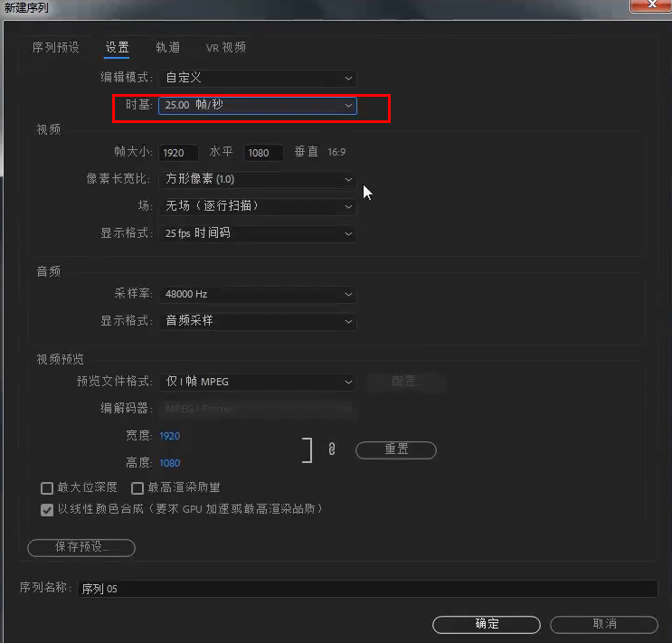Switch to the 序列预设 tab

pyautogui.click(x=56, y=47)
